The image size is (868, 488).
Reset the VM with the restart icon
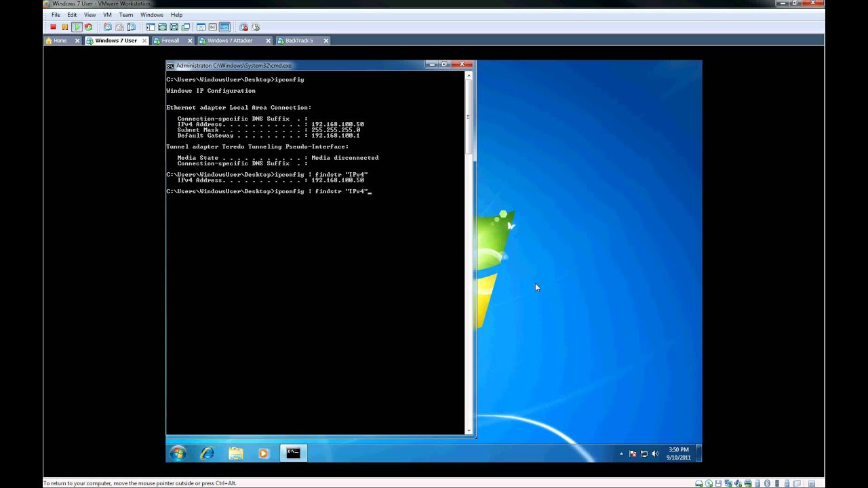(x=88, y=27)
